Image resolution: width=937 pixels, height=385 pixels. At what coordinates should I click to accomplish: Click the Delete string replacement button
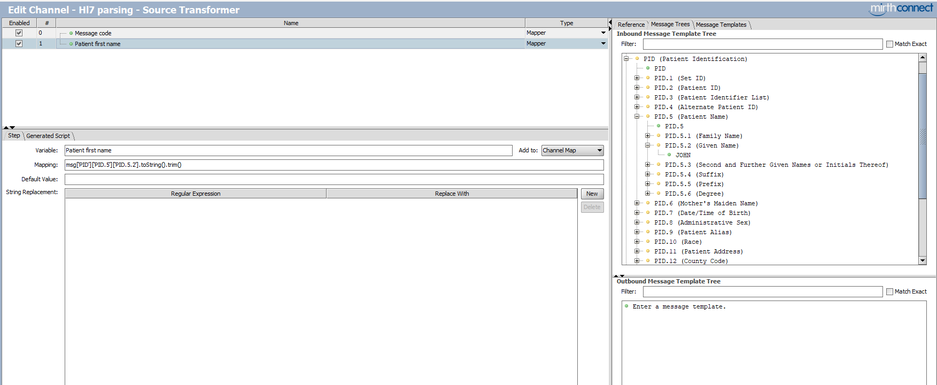(592, 207)
